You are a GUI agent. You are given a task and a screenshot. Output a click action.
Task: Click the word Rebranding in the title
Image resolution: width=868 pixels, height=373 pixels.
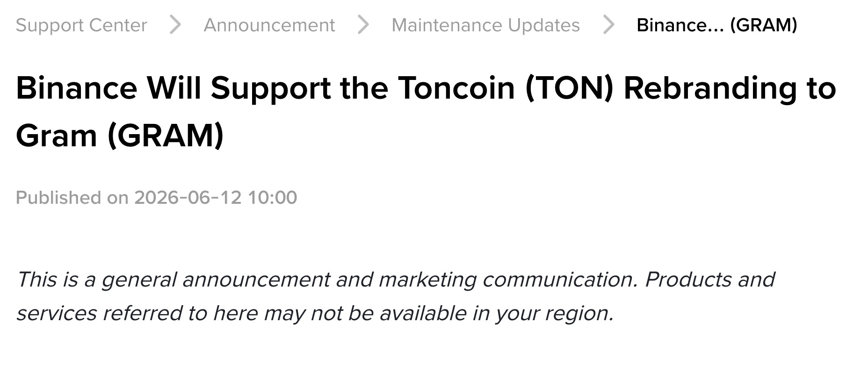tap(710, 89)
